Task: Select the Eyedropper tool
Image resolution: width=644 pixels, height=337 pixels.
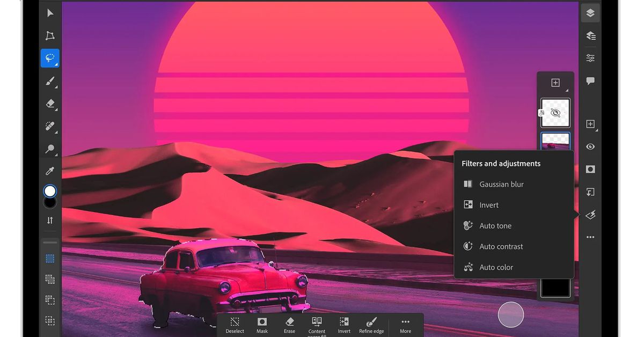Action: pyautogui.click(x=50, y=171)
